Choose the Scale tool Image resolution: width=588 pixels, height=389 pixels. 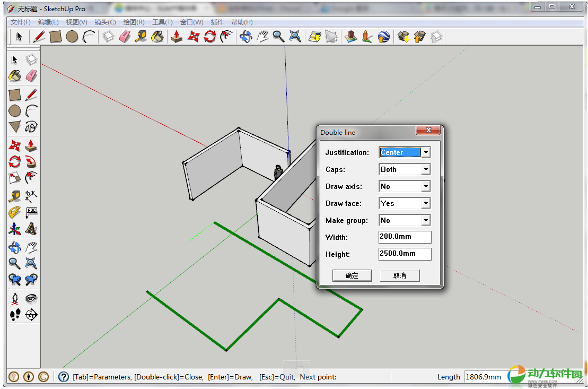point(15,178)
